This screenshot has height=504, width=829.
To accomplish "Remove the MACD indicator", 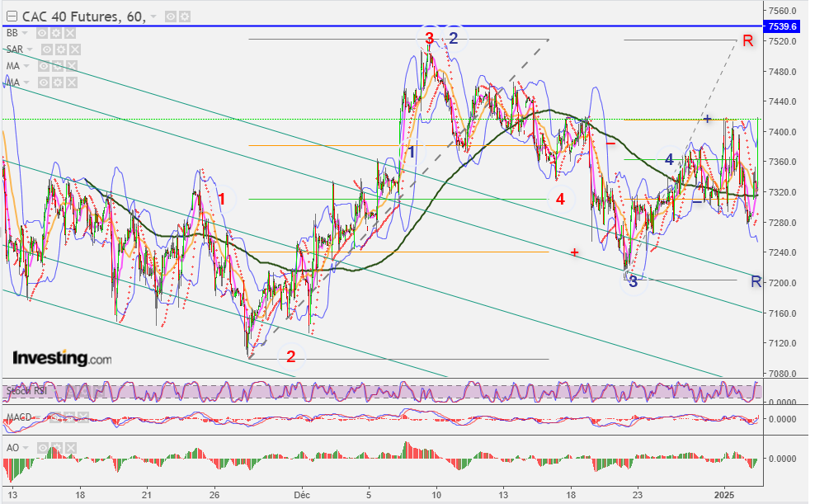I will [x=83, y=417].
